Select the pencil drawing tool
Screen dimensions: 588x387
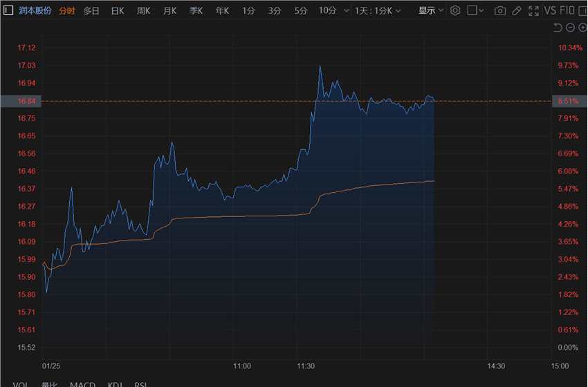pyautogui.click(x=516, y=10)
